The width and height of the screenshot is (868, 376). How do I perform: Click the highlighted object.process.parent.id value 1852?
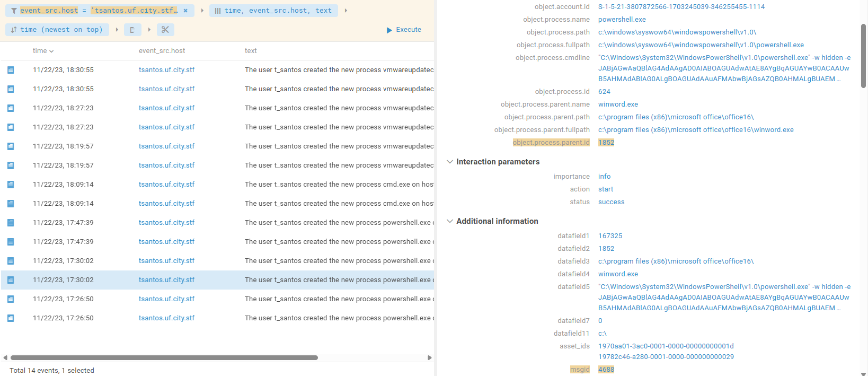[606, 143]
